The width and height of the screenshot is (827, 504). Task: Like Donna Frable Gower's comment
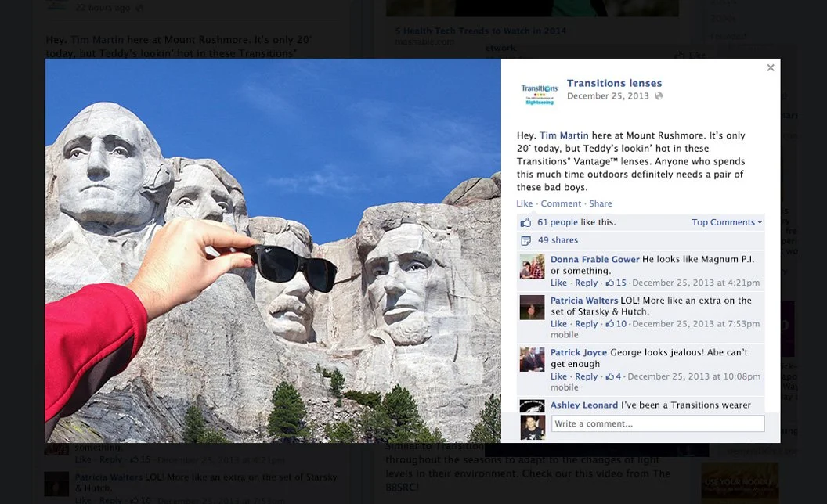pos(558,283)
